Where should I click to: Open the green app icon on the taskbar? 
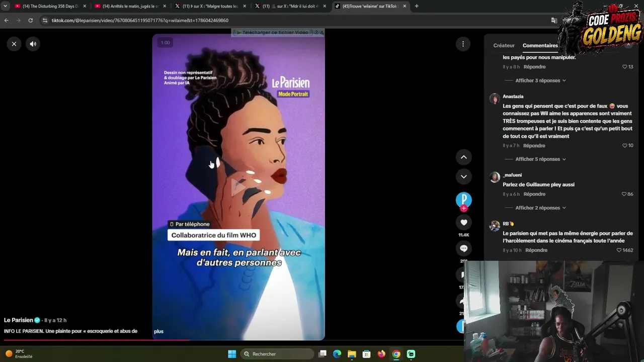(411, 354)
